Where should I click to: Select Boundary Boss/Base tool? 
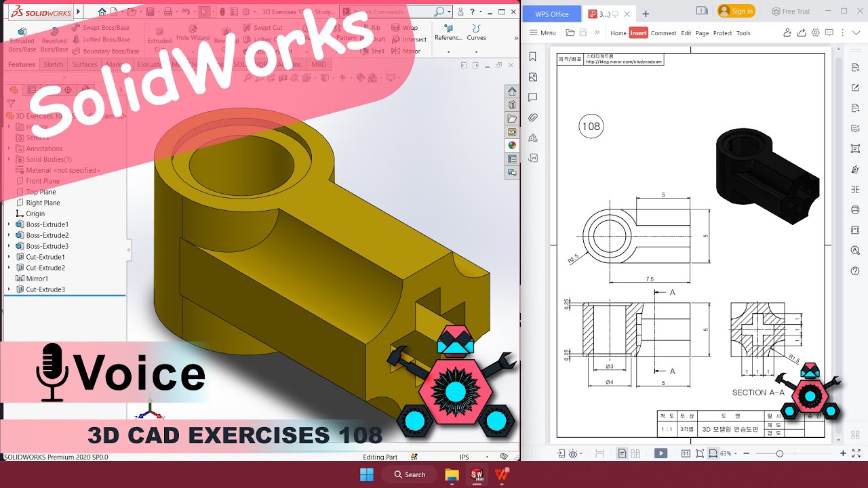(x=105, y=51)
